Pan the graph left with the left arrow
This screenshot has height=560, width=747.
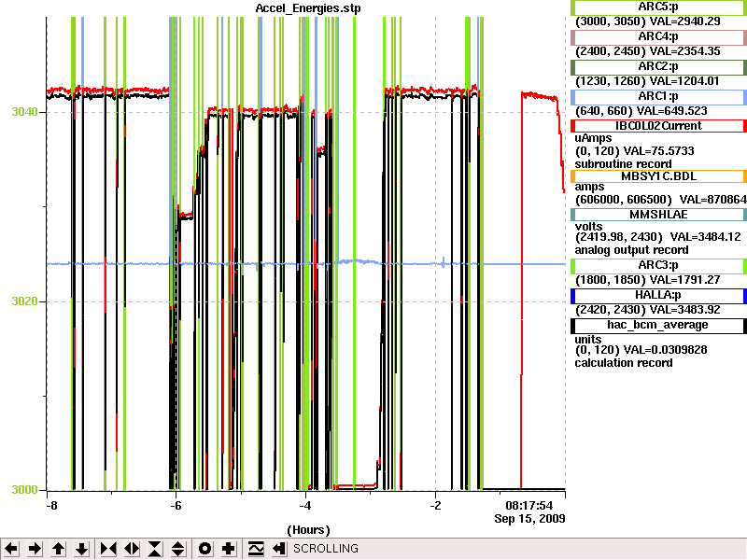click(12, 549)
